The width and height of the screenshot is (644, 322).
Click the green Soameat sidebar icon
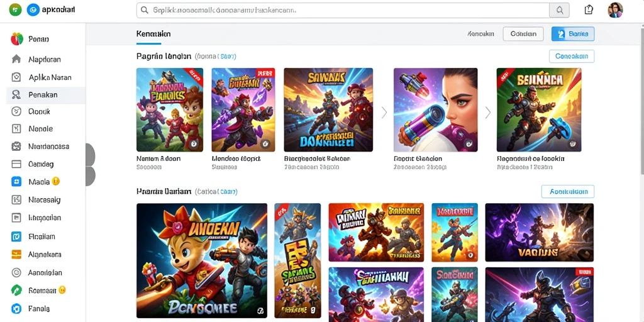pyautogui.click(x=16, y=290)
